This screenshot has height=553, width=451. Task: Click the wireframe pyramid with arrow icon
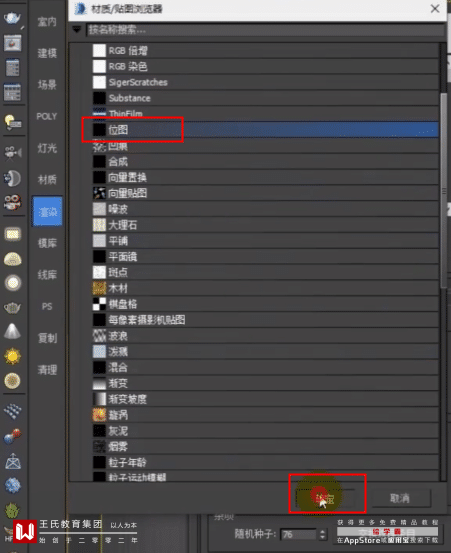pyautogui.click(x=12, y=461)
